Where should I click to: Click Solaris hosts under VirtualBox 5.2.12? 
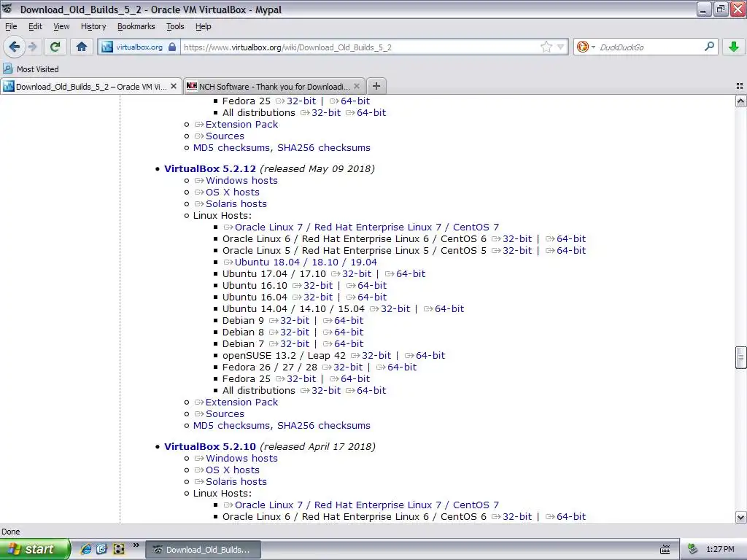coord(236,204)
